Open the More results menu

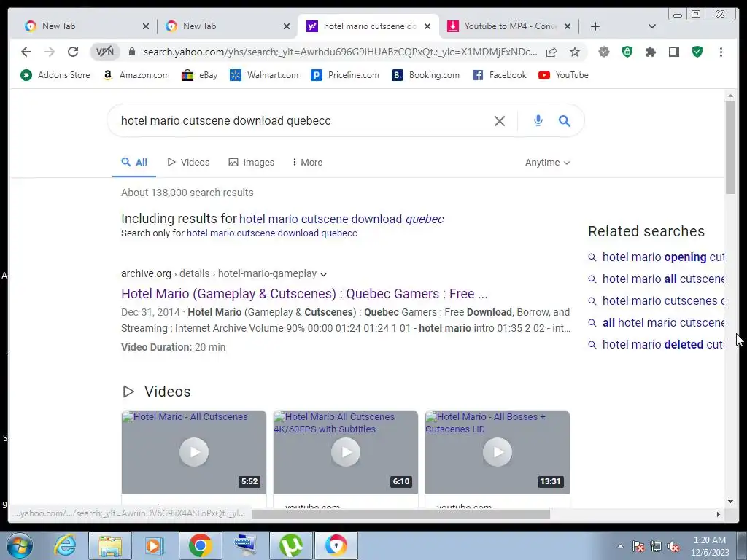tap(307, 162)
